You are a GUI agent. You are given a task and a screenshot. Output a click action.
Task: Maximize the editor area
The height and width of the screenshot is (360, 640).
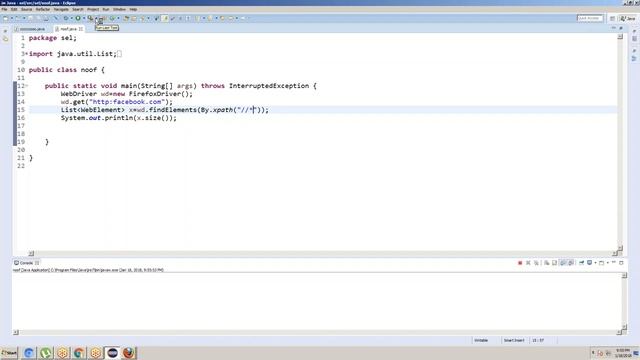click(x=621, y=28)
